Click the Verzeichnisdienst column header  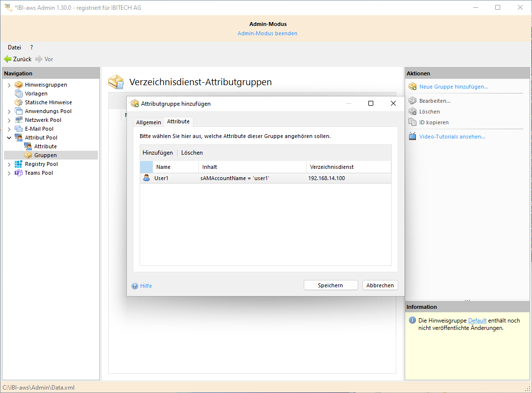pyautogui.click(x=332, y=167)
